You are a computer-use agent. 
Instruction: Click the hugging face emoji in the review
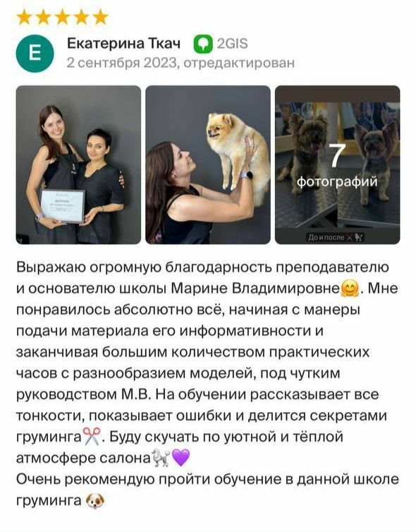(x=350, y=289)
